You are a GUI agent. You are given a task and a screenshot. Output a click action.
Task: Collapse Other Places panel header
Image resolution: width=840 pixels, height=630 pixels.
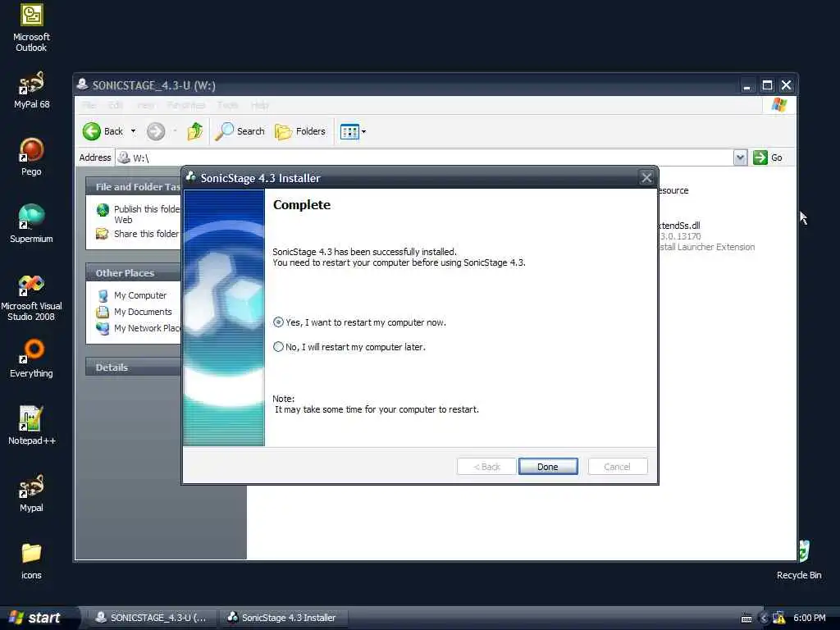pyautogui.click(x=134, y=273)
